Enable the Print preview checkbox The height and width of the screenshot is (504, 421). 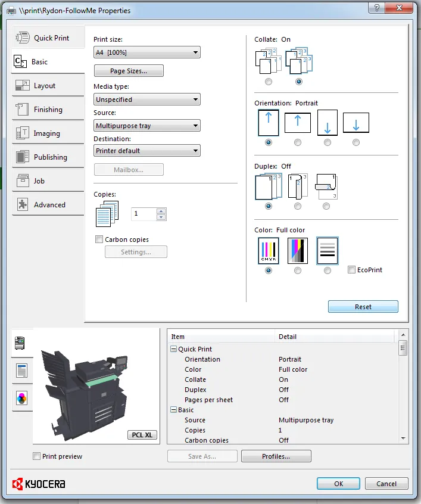point(37,456)
